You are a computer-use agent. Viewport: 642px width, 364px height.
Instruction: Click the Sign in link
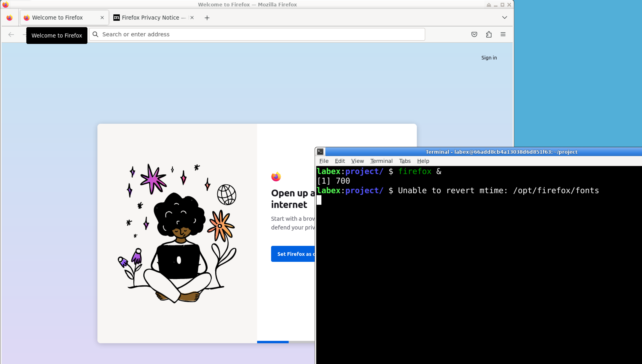[x=489, y=57]
